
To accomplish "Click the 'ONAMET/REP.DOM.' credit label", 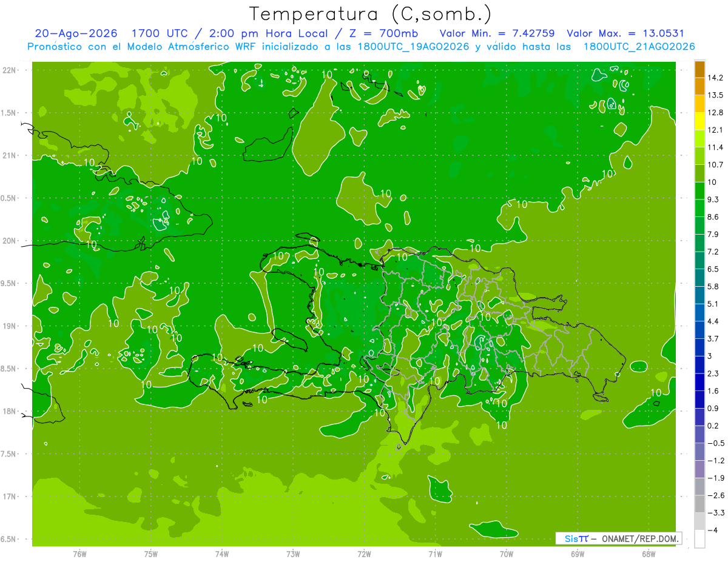I will click(x=641, y=538).
